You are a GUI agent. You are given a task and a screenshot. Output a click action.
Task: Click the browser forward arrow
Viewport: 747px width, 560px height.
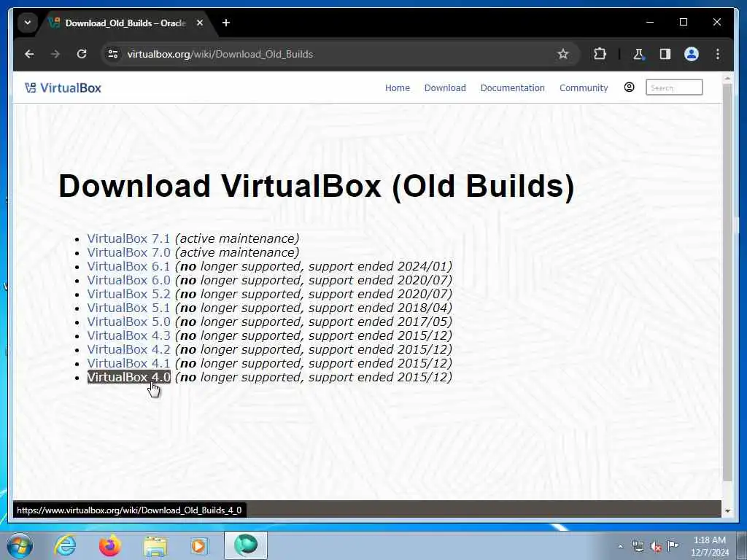click(55, 54)
